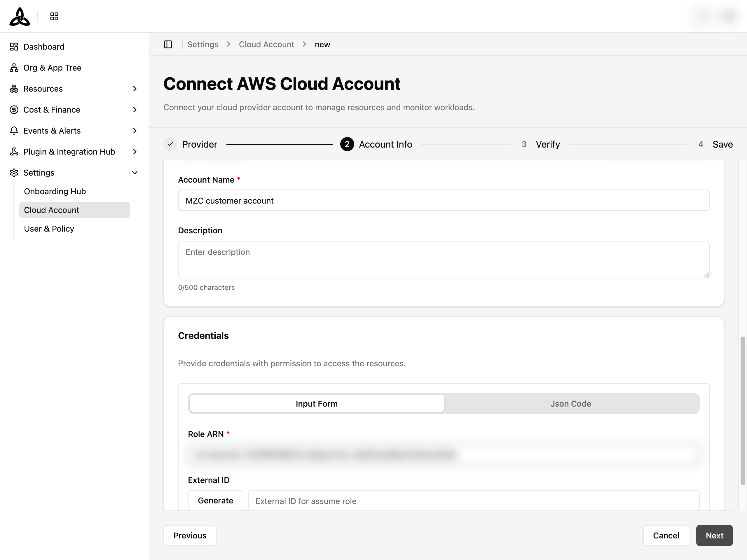Click the step 3 number
Image resolution: width=747 pixels, height=560 pixels.
(x=524, y=144)
